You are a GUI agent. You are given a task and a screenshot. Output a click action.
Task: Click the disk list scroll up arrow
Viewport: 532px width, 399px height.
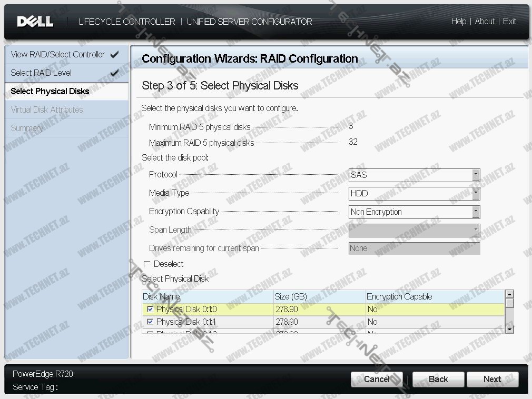tap(509, 294)
